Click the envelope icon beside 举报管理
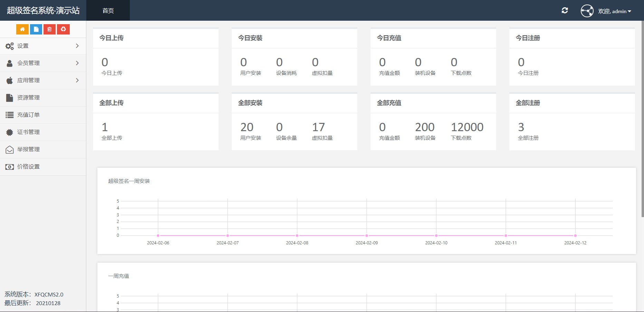This screenshot has width=644, height=312. click(10, 149)
